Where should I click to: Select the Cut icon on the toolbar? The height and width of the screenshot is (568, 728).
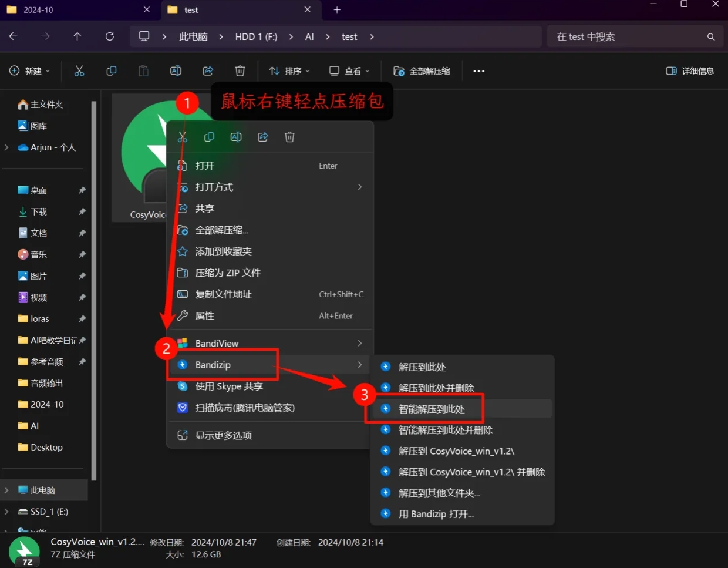pos(79,70)
